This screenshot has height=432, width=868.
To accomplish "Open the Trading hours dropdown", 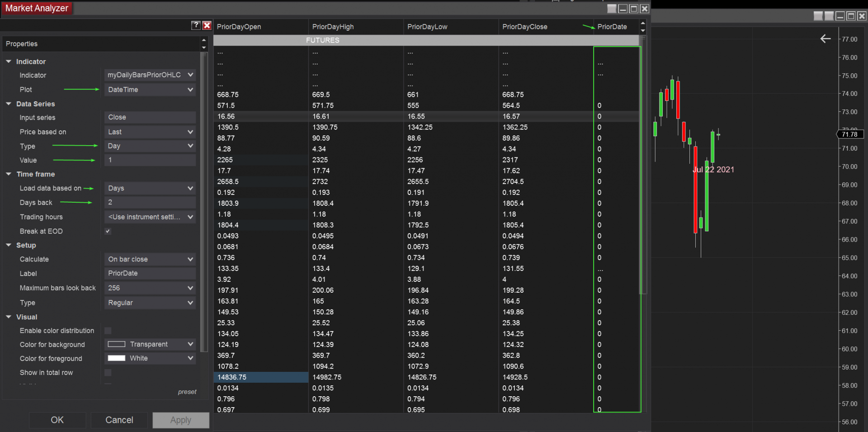I will (150, 217).
